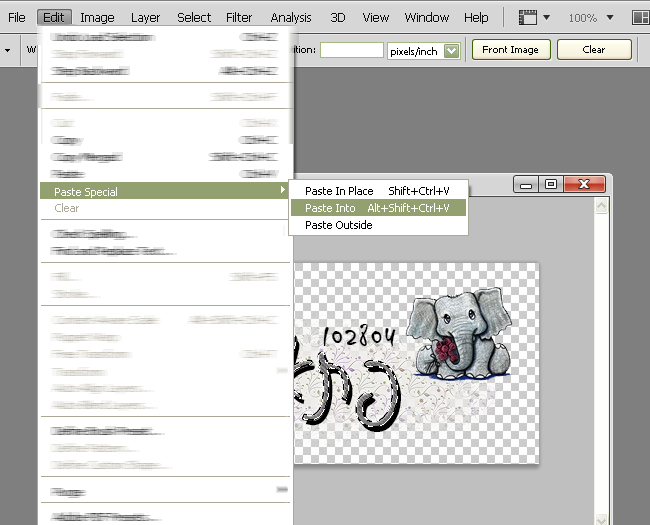The image size is (650, 525).
Task: Click the document scrollbar up arrow
Action: click(601, 206)
